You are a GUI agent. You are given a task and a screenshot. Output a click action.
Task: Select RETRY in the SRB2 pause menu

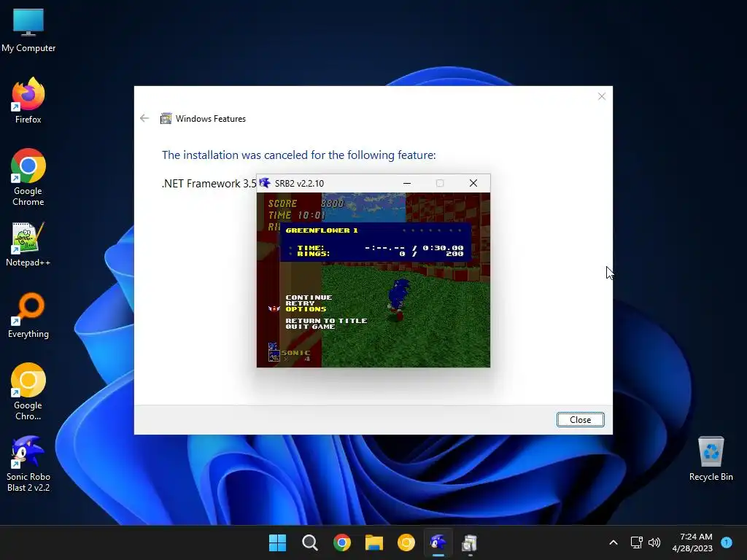300,303
